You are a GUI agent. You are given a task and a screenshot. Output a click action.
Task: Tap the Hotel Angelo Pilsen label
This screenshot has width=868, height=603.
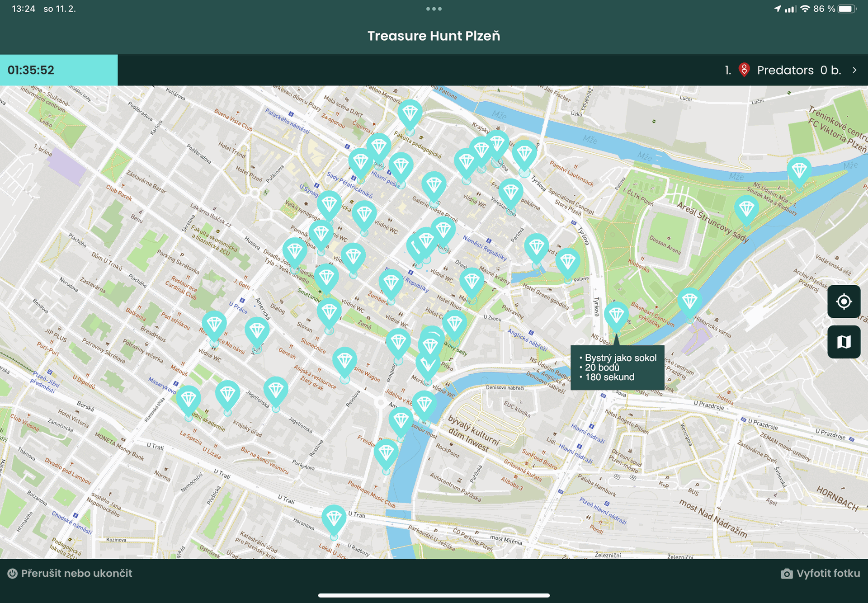627,422
